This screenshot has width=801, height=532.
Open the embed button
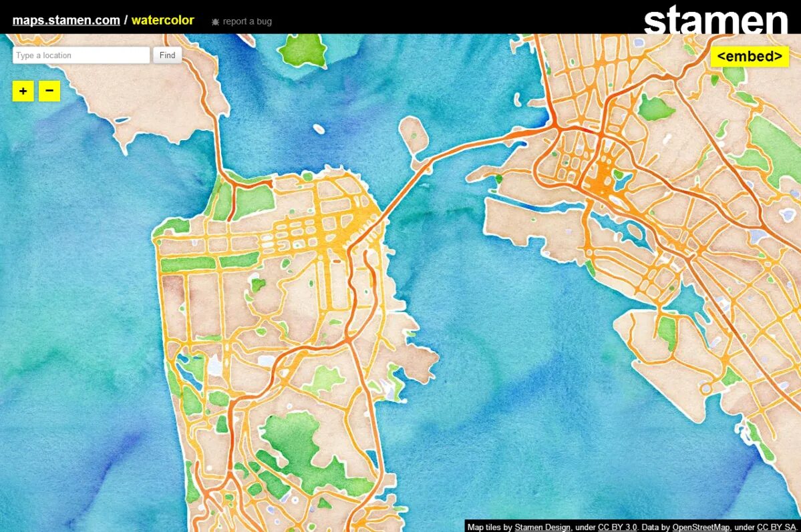[750, 56]
